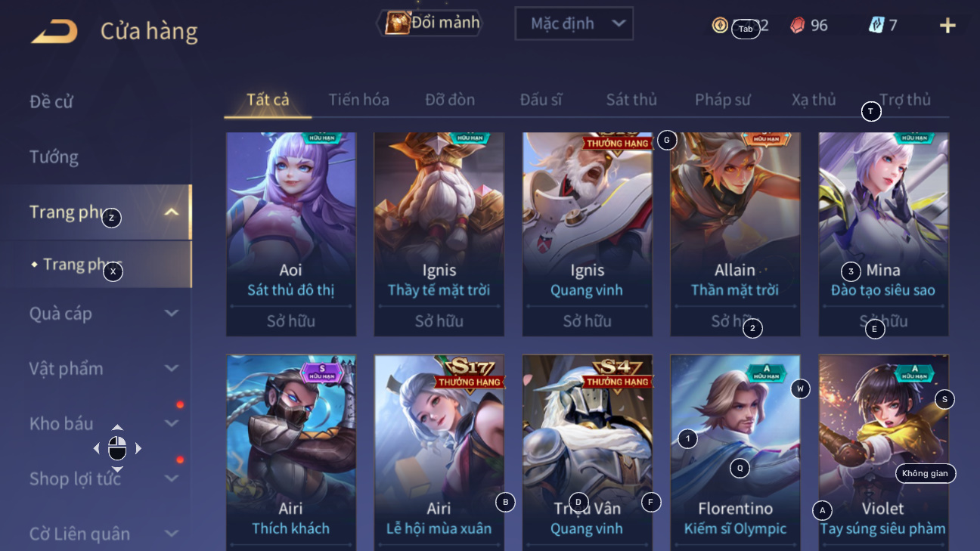Click the blue voucher currency icon

[x=876, y=26]
